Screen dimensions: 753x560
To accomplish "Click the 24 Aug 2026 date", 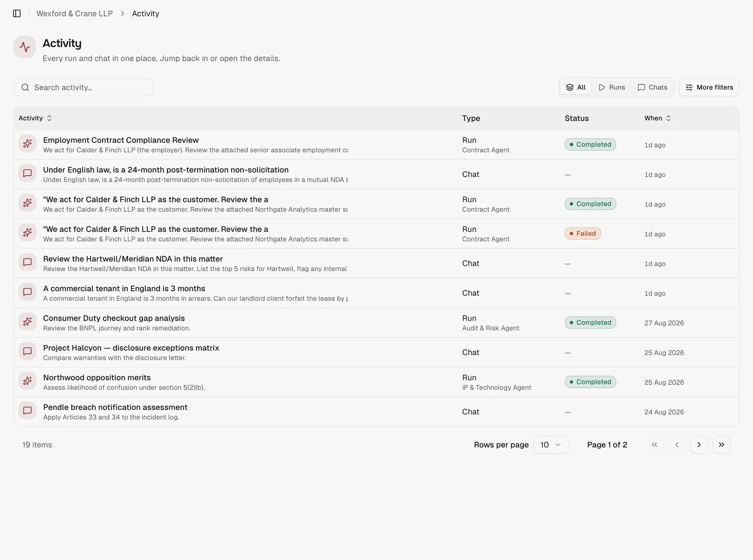I will (x=664, y=412).
